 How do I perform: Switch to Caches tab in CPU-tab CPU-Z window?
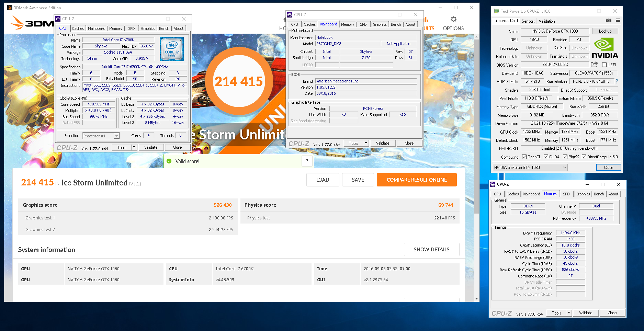[x=78, y=28]
